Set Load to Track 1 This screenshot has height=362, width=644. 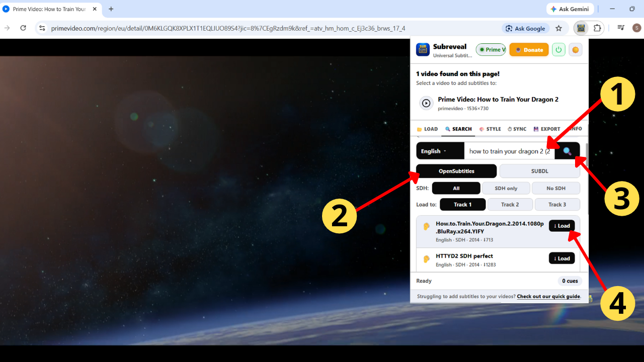[463, 205]
